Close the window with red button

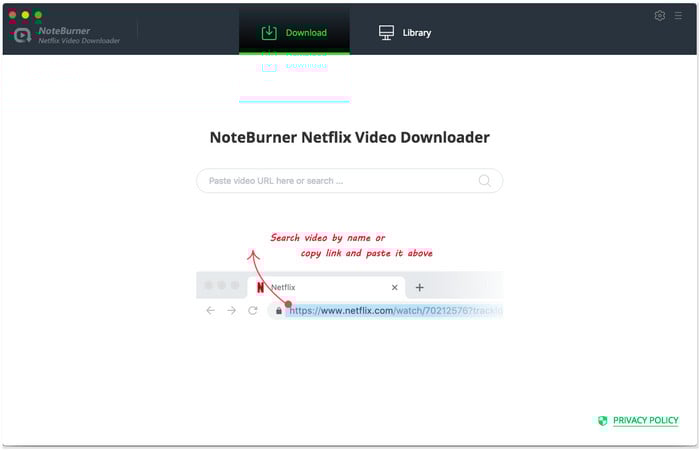tap(12, 15)
